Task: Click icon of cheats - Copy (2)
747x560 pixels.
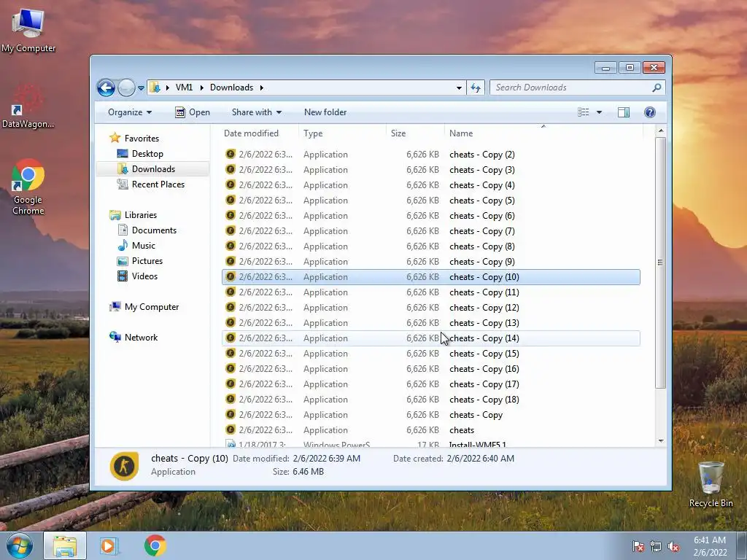Action: 231,155
